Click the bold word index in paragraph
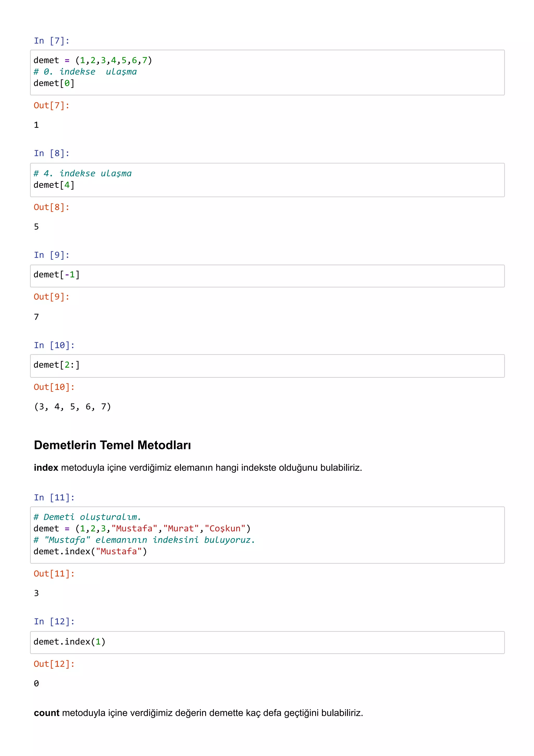534x756 pixels. (46, 467)
